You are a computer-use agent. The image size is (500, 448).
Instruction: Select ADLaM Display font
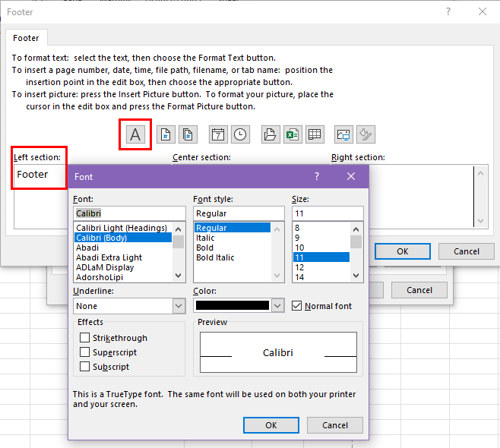click(123, 267)
